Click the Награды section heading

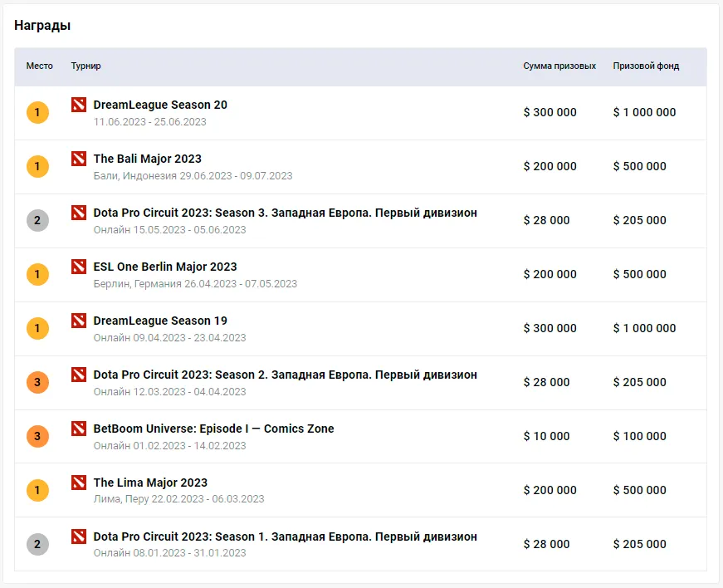pyautogui.click(x=42, y=26)
